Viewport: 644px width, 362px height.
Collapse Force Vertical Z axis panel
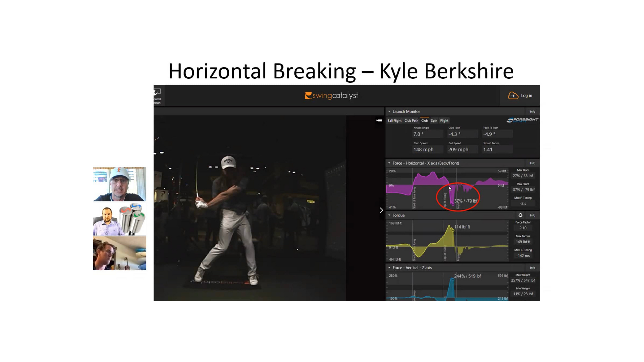click(389, 268)
